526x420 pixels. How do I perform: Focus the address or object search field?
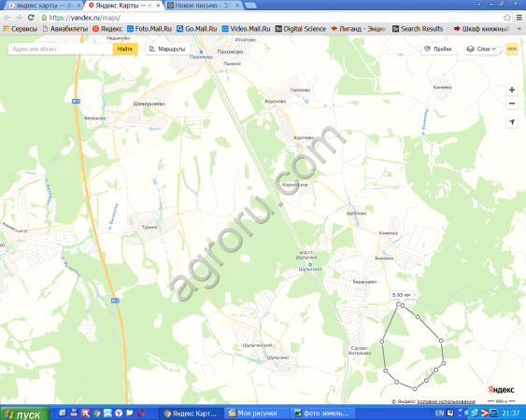(x=61, y=49)
